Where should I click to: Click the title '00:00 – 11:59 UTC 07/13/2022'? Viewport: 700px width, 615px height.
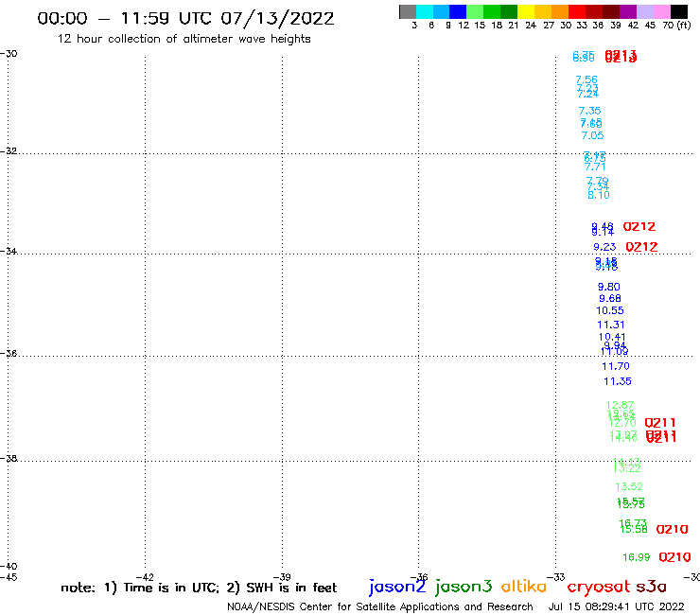pos(185,18)
